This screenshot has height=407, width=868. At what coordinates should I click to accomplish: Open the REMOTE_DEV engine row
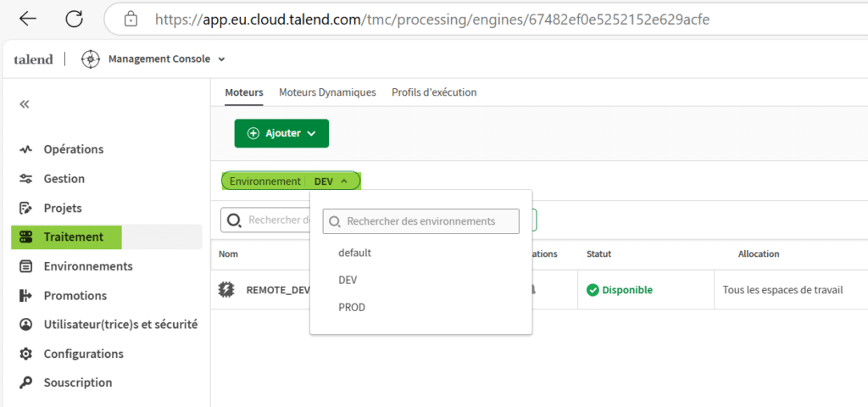[277, 290]
